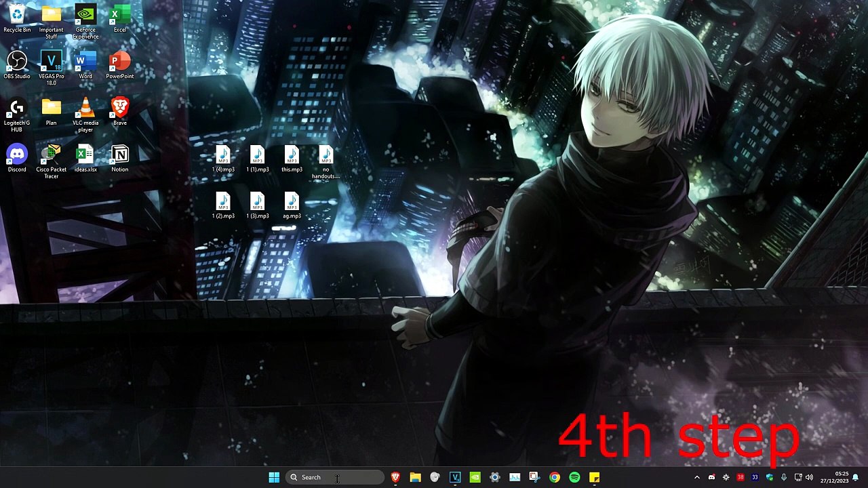Open File Explorer from the taskbar
This screenshot has width=868, height=488.
pos(415,477)
